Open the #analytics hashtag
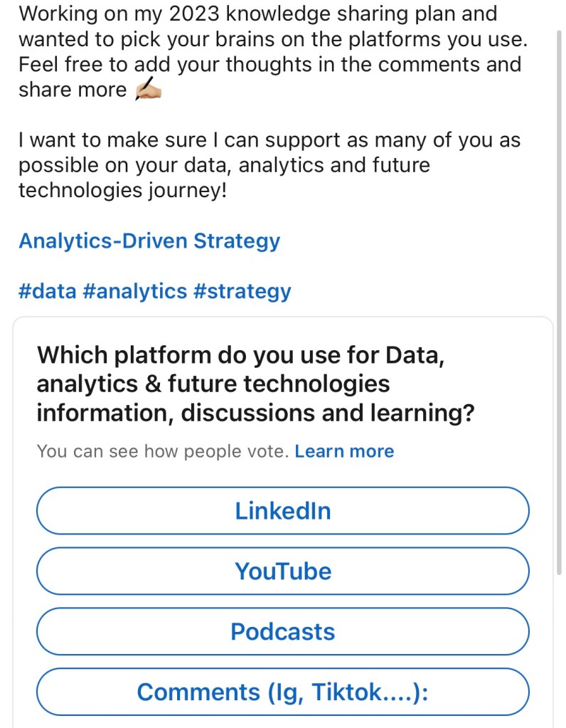This screenshot has height=728, width=566. pos(134,291)
